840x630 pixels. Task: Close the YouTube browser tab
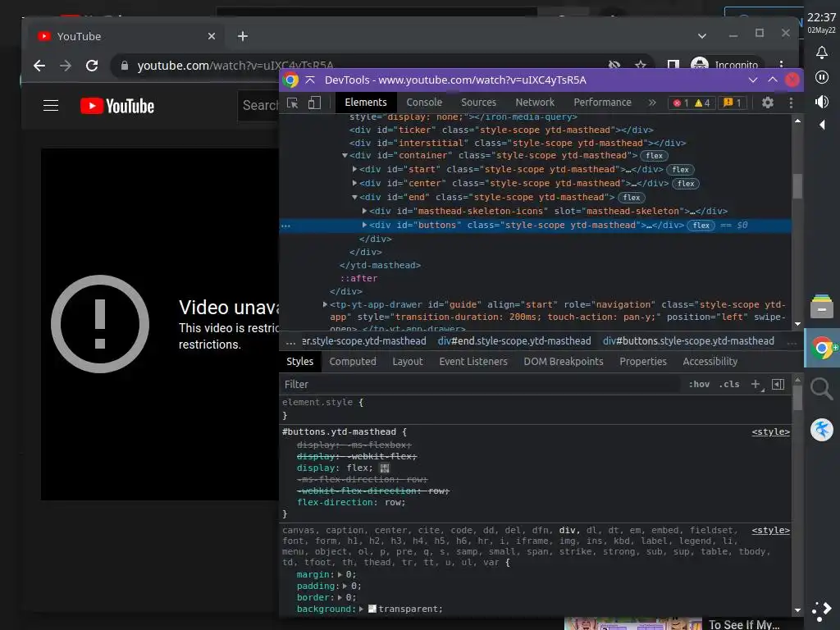tap(212, 36)
